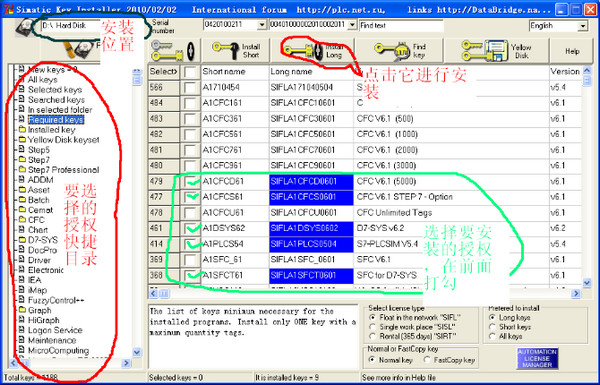600x385 pixels.
Task: Select the Step7 Professional tree item
Action: 59,170
